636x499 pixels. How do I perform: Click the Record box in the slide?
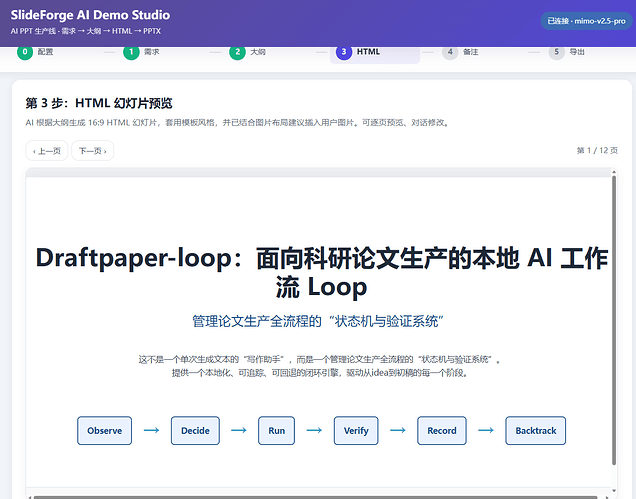coord(442,430)
